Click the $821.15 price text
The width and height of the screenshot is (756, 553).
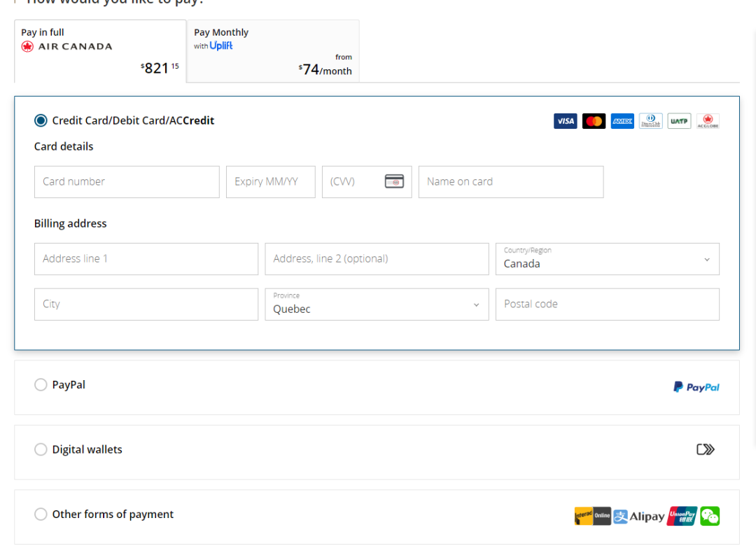pyautogui.click(x=160, y=68)
